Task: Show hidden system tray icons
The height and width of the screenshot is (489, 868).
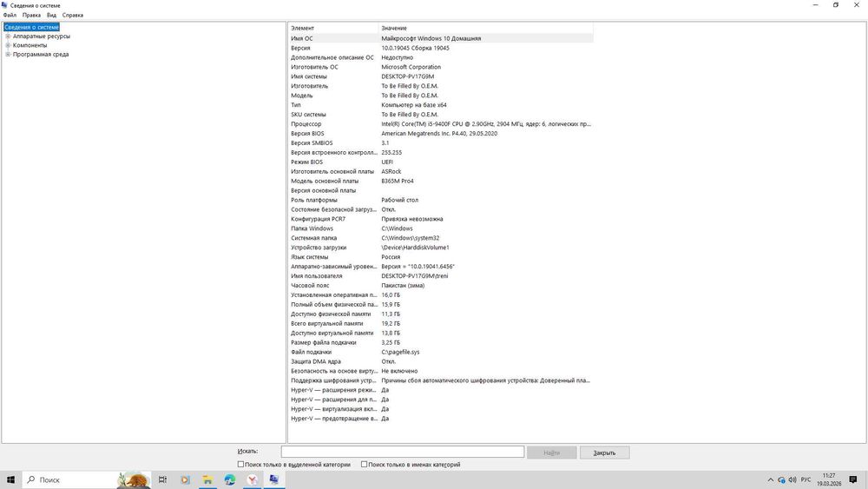Action: [x=770, y=479]
